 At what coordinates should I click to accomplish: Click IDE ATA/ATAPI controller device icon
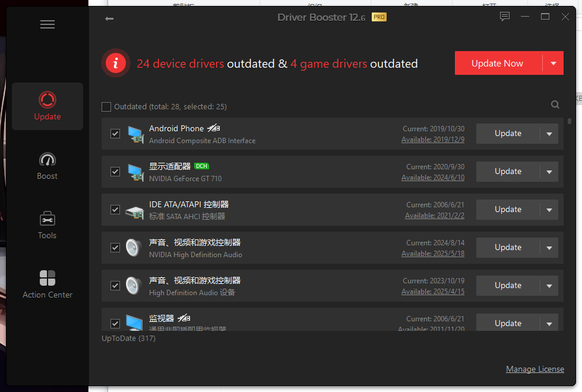tap(135, 213)
